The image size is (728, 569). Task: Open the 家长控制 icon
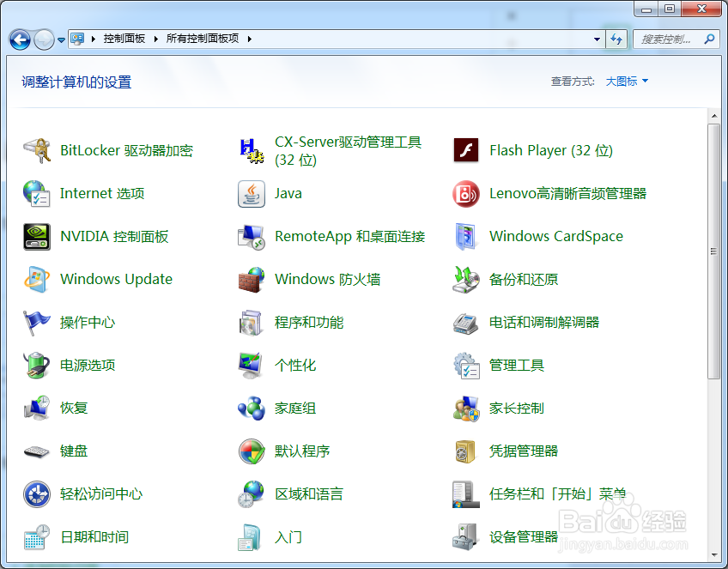click(x=465, y=409)
